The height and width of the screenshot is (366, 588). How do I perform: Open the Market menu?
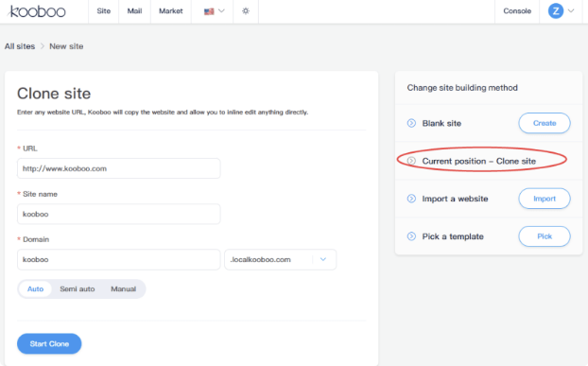[170, 11]
